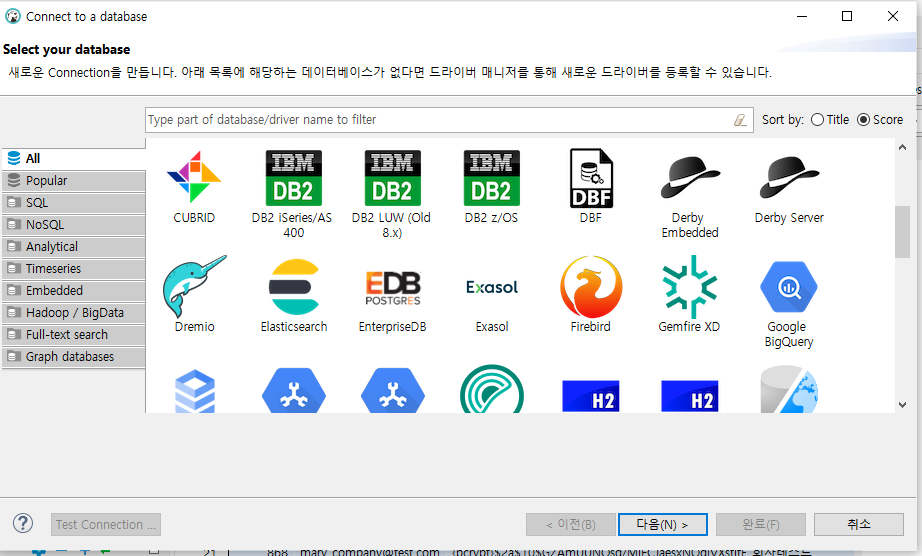Show All database categories
The image size is (922, 556).
[74, 159]
